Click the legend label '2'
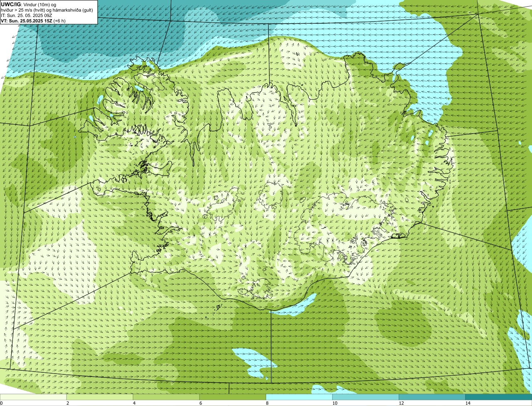Image resolution: width=532 pixels, height=406 pixels. [67, 403]
